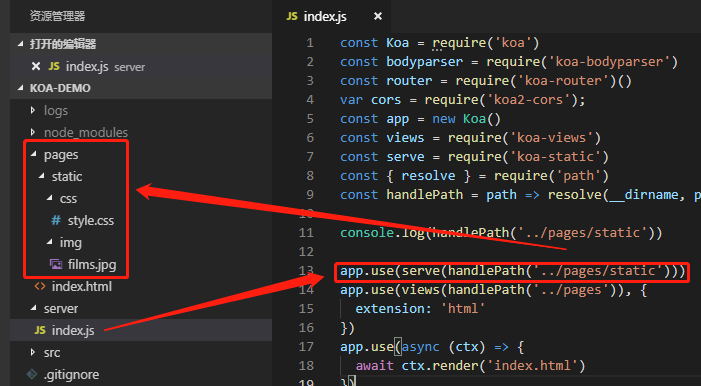Click '../pages/static' string on line 11

583,233
